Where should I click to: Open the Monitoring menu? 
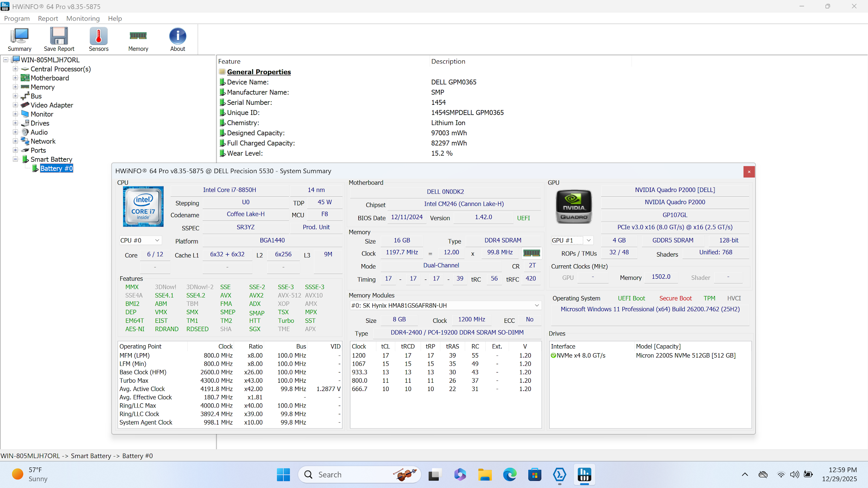83,19
